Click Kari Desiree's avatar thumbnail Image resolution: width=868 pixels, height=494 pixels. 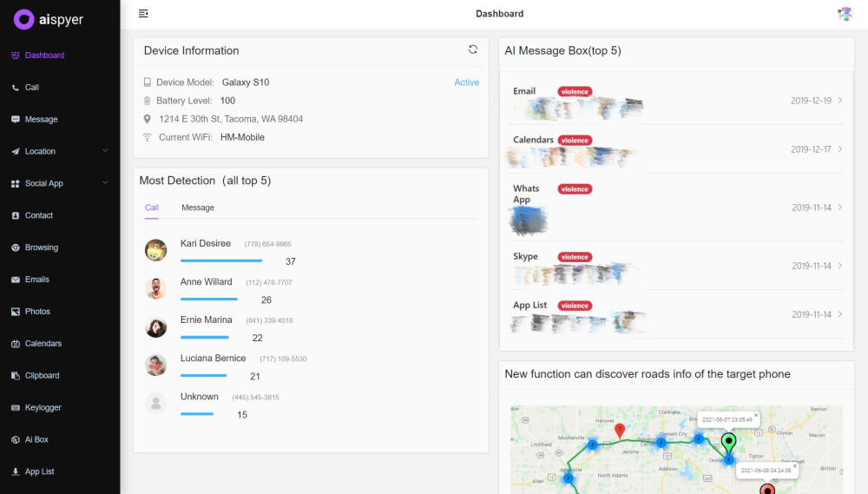click(156, 250)
